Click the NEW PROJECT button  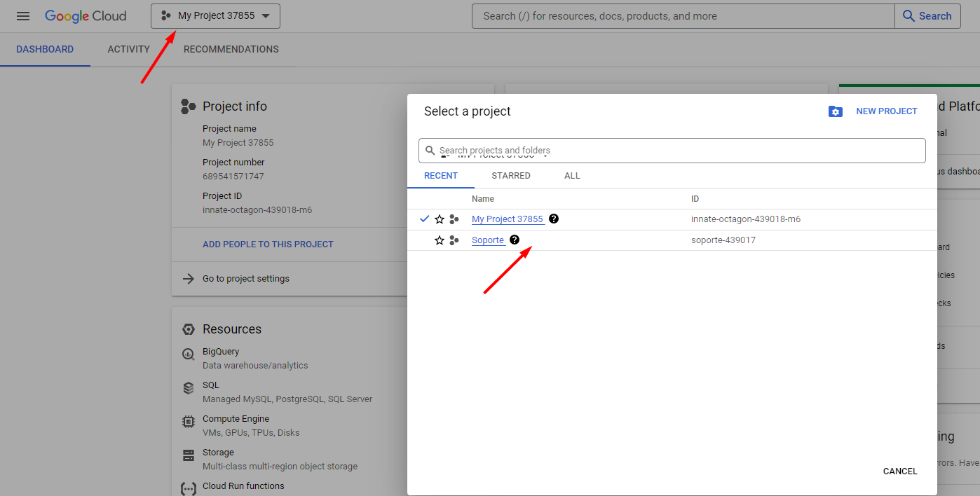pos(887,111)
